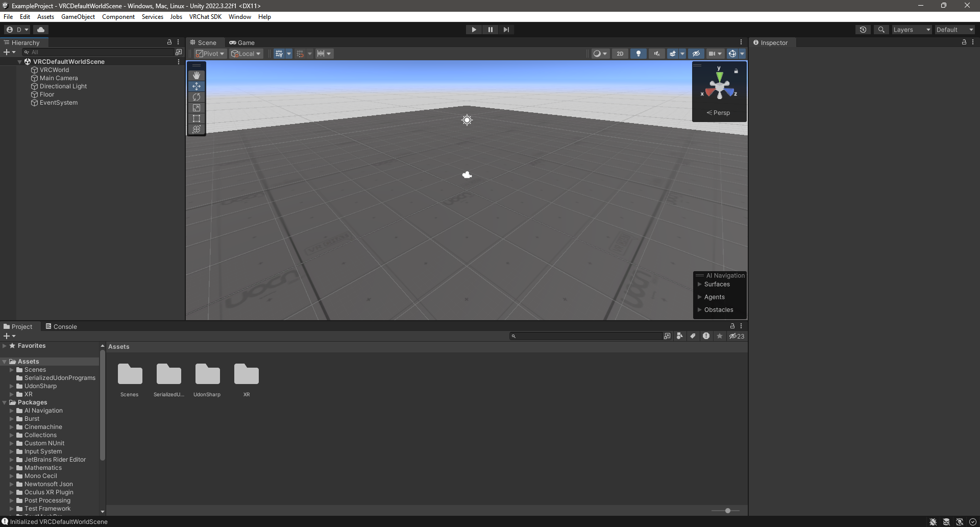Click the Step frame button
Viewport: 980px width, 527px height.
point(506,30)
